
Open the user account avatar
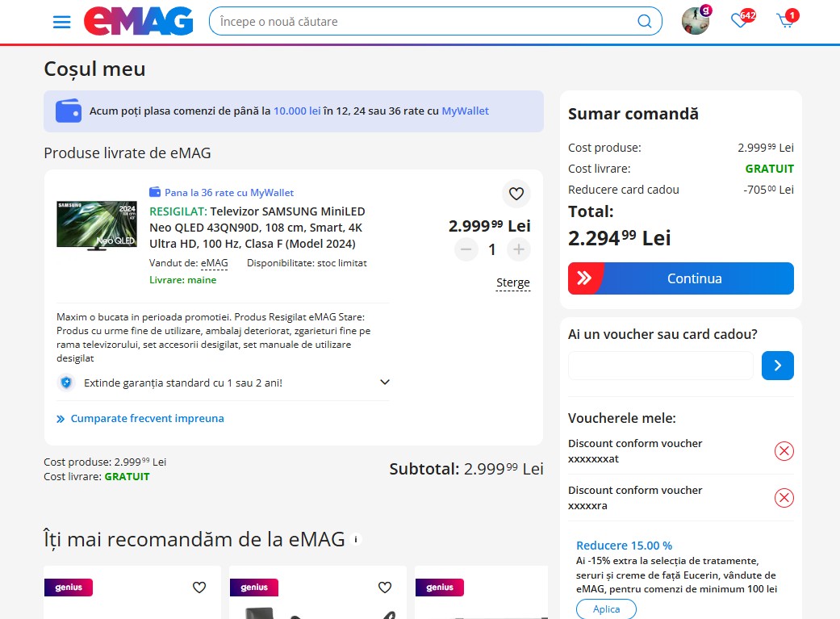[696, 21]
